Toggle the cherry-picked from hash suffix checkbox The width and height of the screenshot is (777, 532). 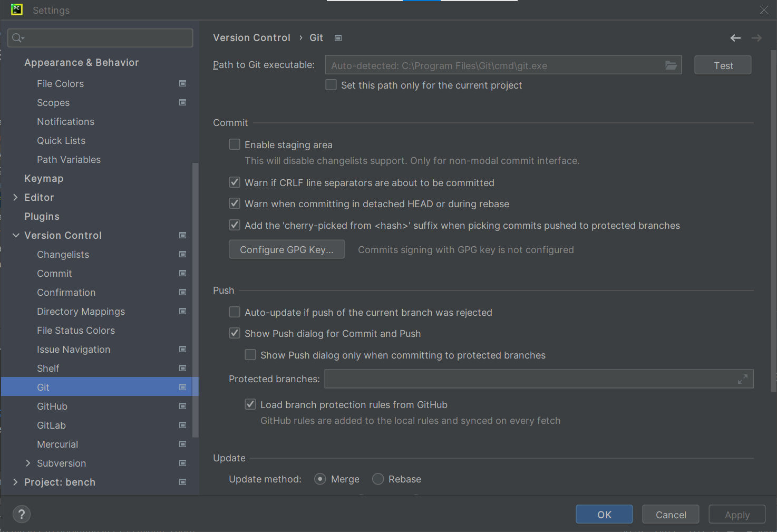[235, 225]
